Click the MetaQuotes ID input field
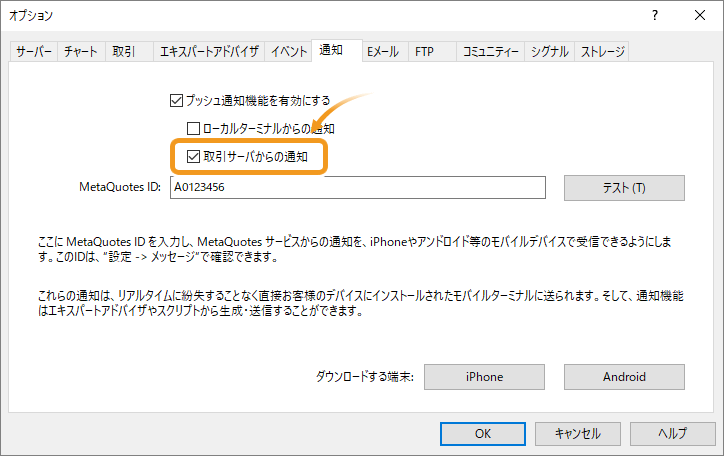The width and height of the screenshot is (724, 456). pos(358,187)
